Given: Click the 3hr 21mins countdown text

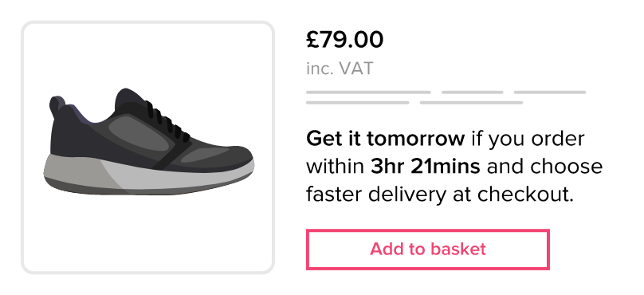Looking at the screenshot, I should coord(425,167).
